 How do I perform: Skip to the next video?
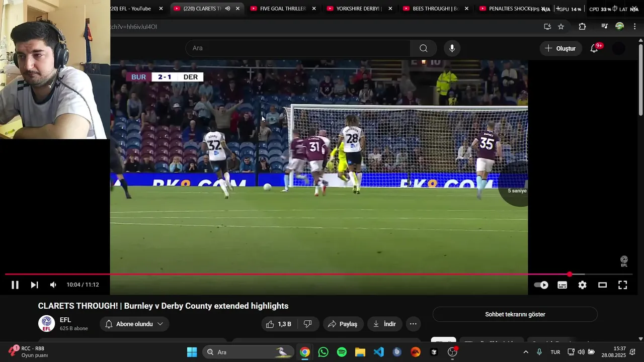(x=34, y=285)
